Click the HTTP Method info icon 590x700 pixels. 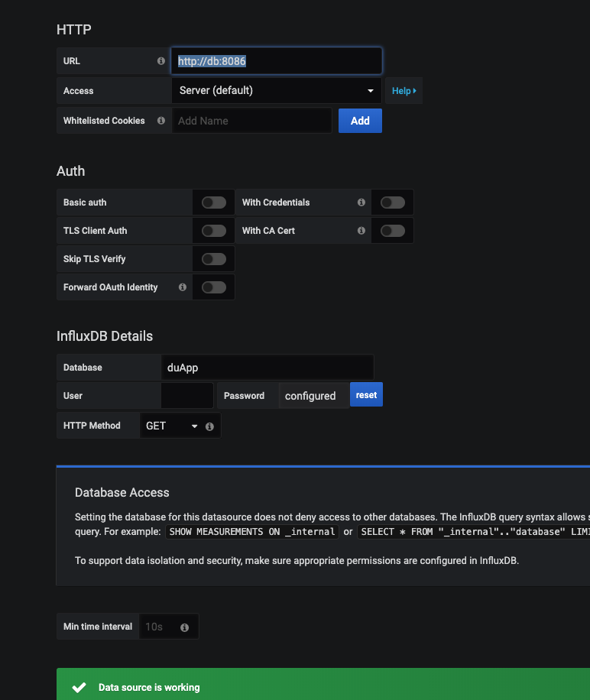(x=209, y=426)
